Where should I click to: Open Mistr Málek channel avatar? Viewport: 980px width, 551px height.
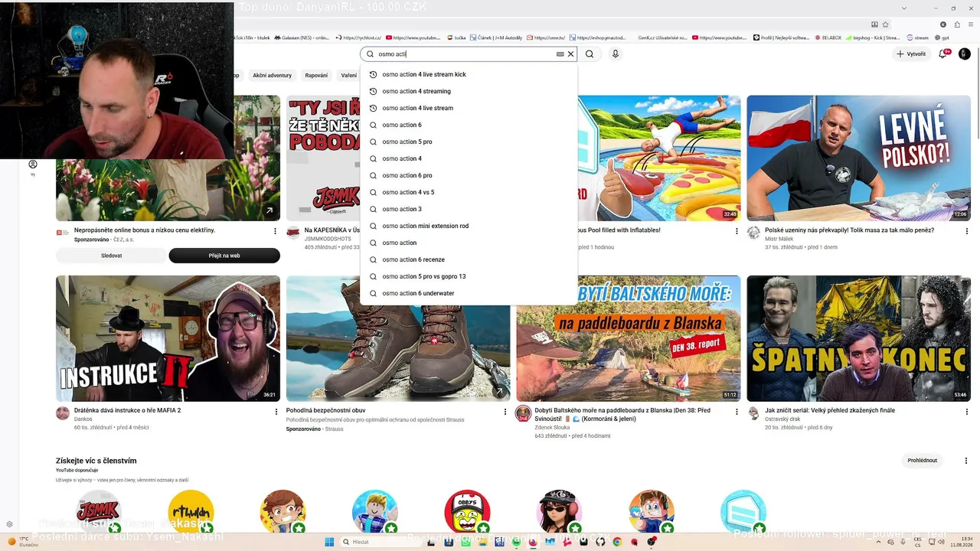753,233
